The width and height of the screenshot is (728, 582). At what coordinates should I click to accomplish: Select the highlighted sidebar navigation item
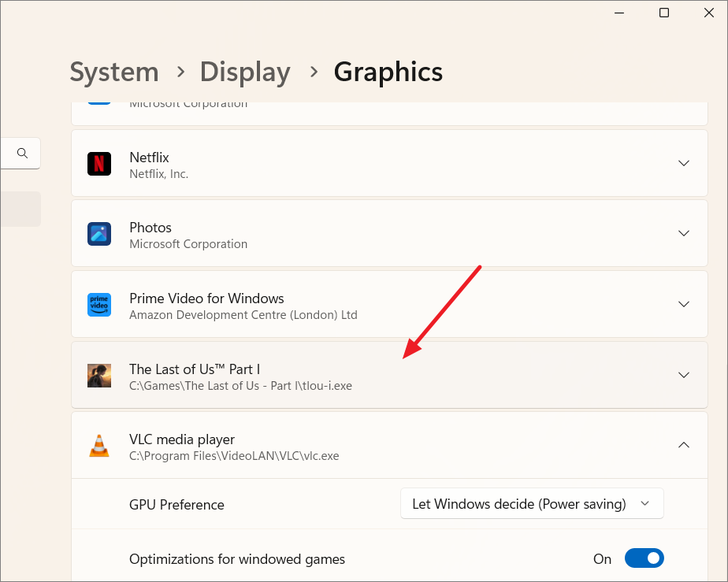(x=20, y=209)
